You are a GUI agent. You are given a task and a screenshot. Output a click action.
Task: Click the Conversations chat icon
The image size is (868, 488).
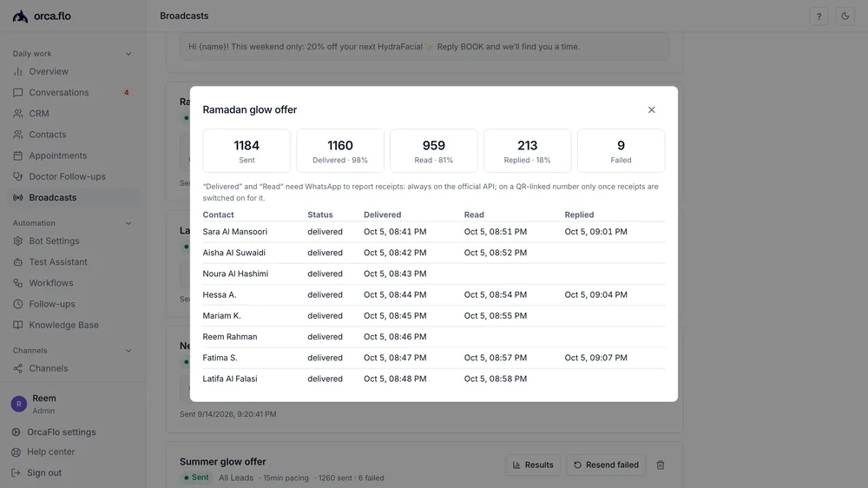18,93
